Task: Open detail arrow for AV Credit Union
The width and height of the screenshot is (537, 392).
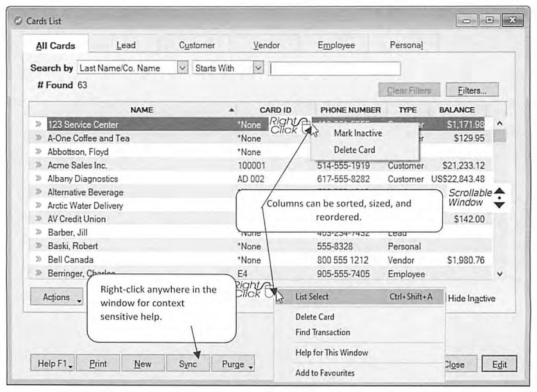Action: [x=38, y=219]
